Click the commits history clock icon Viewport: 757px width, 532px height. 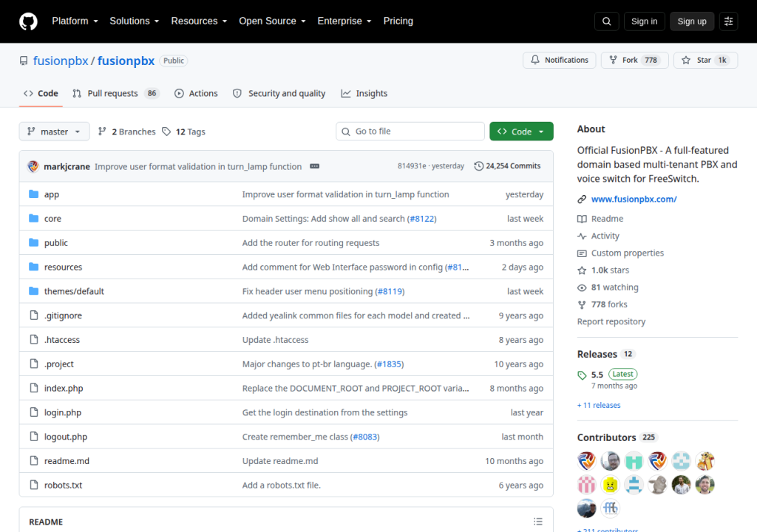pos(478,166)
